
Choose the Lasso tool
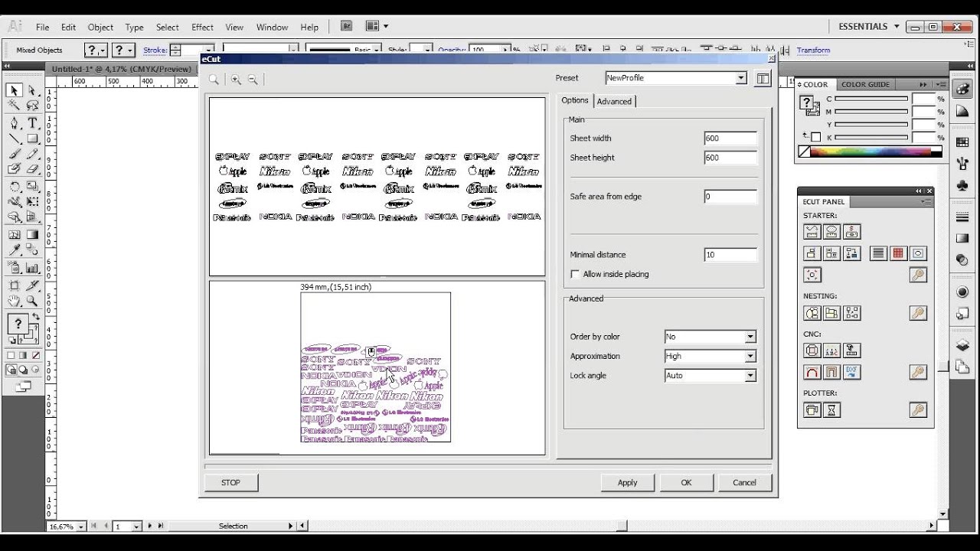pyautogui.click(x=32, y=106)
